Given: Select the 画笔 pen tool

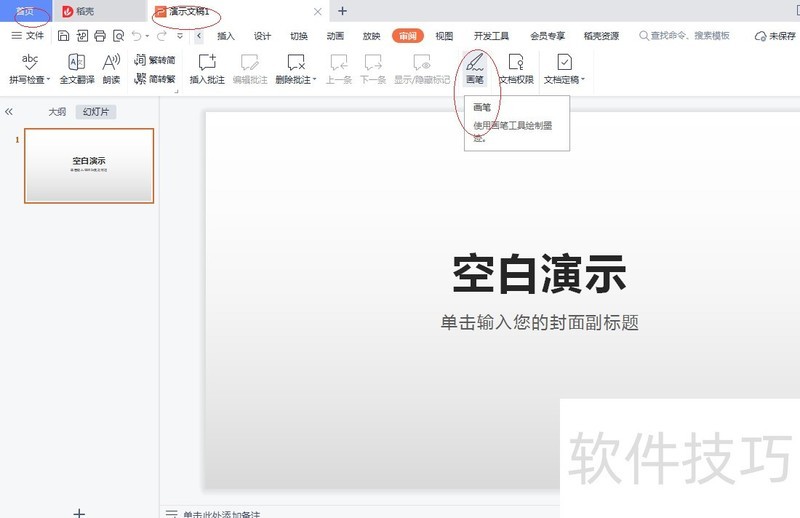Looking at the screenshot, I should click(474, 68).
